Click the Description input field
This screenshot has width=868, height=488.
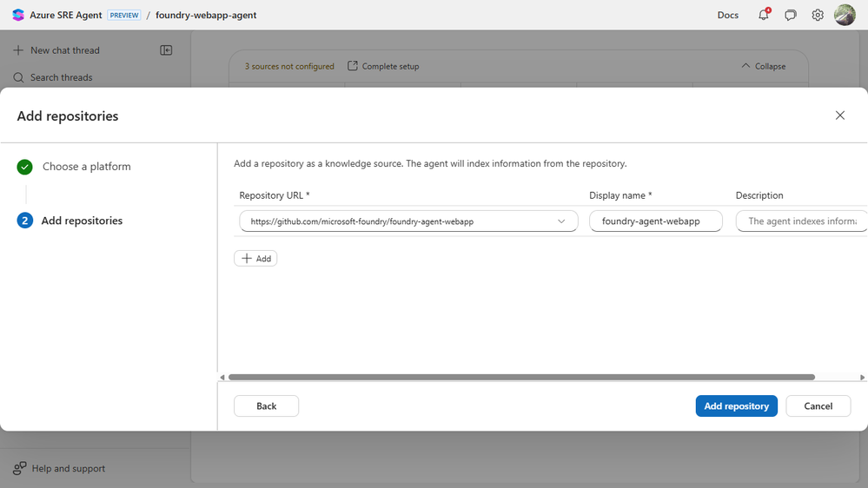[x=802, y=221]
